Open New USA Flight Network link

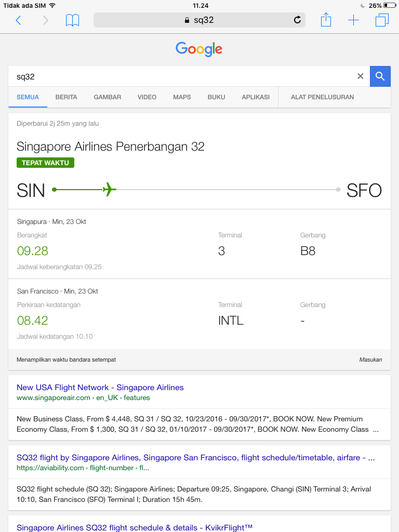click(100, 388)
